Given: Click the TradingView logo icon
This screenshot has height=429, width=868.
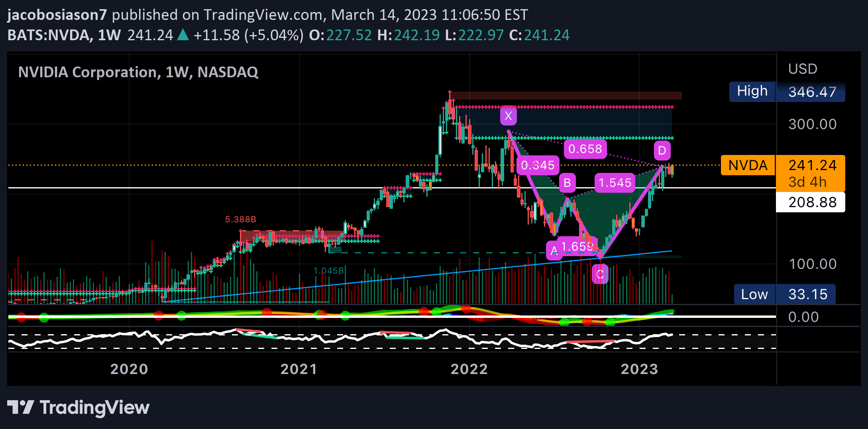Looking at the screenshot, I should [21, 407].
